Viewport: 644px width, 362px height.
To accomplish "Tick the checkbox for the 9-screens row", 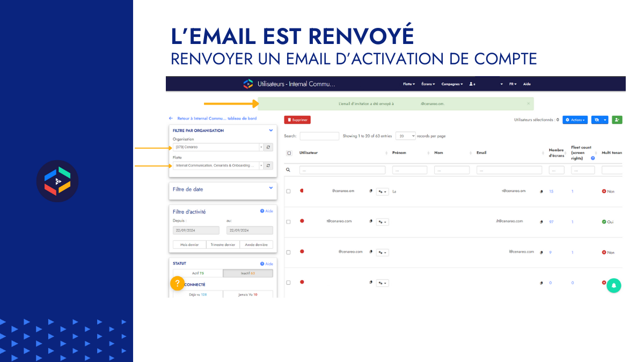I will [x=289, y=252].
